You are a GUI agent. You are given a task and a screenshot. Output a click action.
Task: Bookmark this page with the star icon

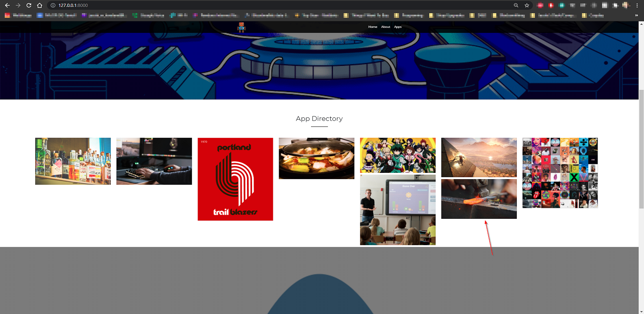tap(527, 5)
